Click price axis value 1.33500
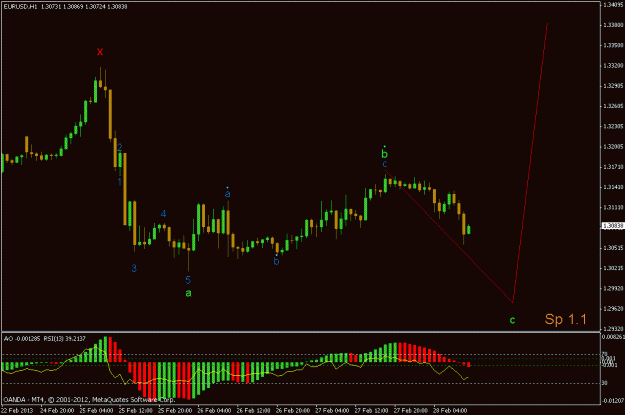This screenshot has height=415, width=625. point(613,45)
